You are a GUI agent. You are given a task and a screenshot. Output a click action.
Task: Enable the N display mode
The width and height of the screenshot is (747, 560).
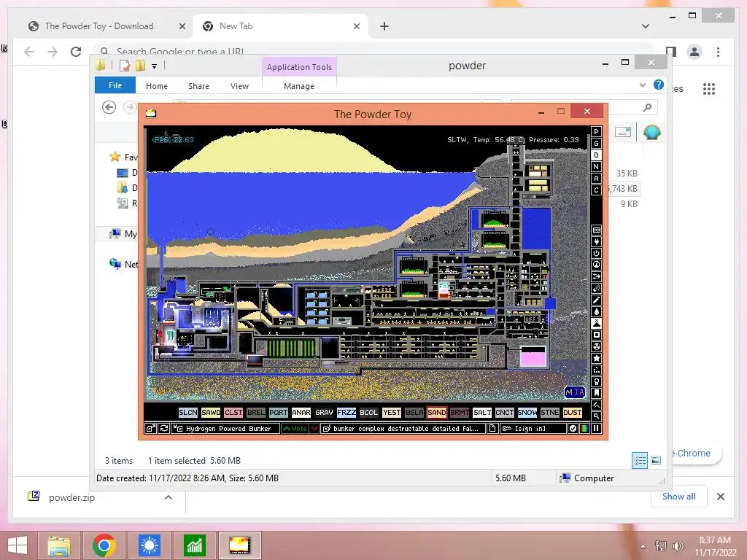coord(596,167)
